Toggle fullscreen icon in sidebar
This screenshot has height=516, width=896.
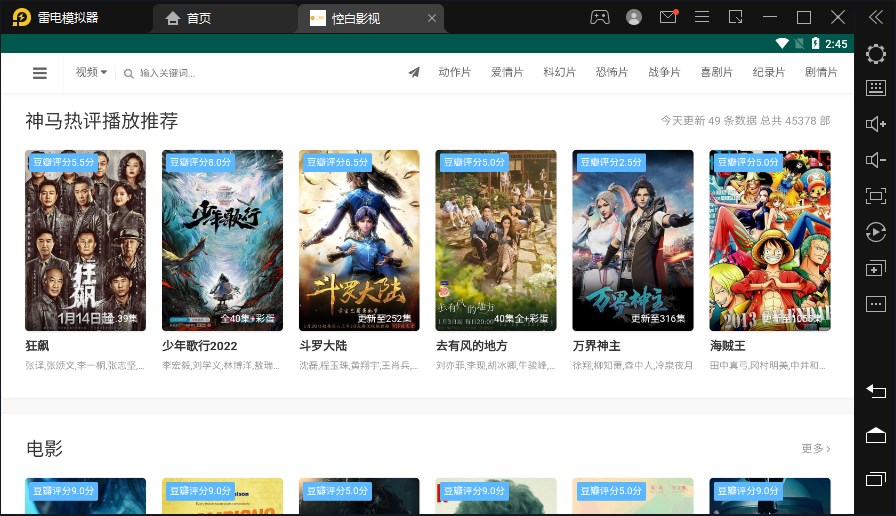pyautogui.click(x=875, y=196)
